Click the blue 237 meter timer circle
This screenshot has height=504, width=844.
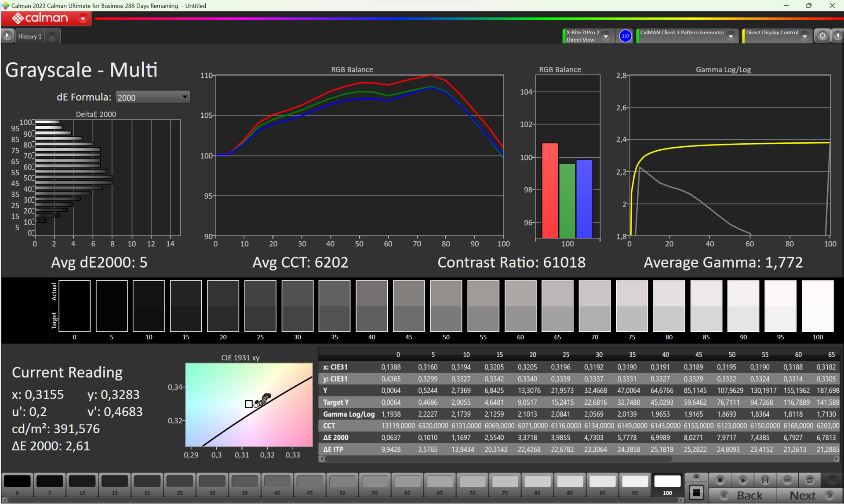pyautogui.click(x=625, y=36)
